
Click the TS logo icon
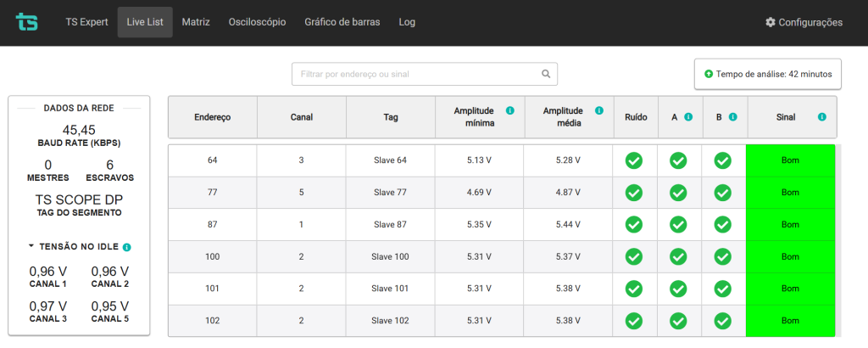(26, 22)
